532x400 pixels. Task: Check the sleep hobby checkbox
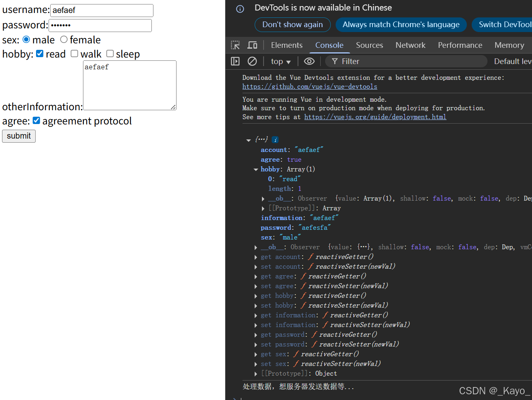coord(110,53)
